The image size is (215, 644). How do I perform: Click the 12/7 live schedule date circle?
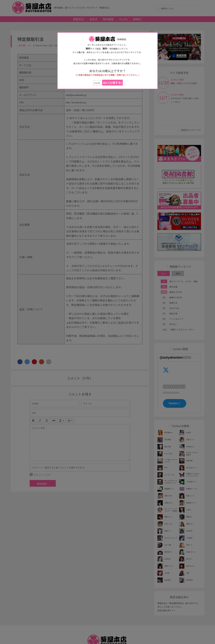pyautogui.click(x=163, y=98)
